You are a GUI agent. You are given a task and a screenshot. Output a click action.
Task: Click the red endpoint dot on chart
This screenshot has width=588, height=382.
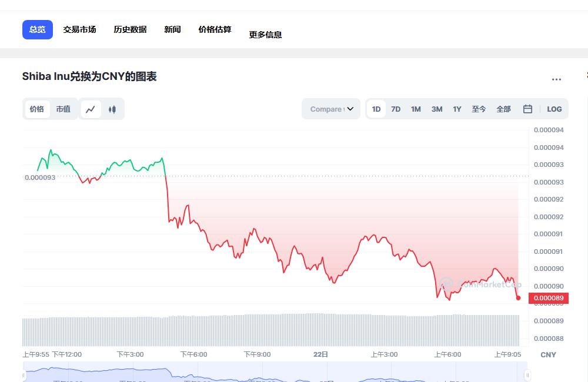coord(518,298)
